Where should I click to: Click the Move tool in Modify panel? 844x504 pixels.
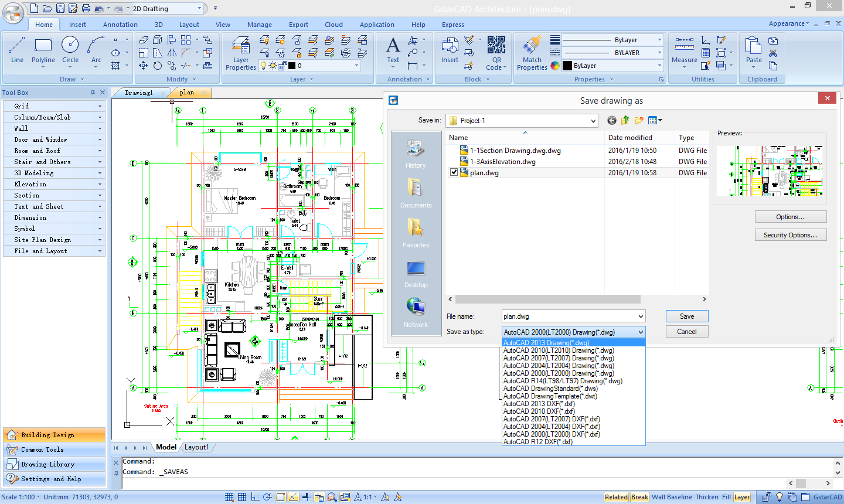click(143, 66)
